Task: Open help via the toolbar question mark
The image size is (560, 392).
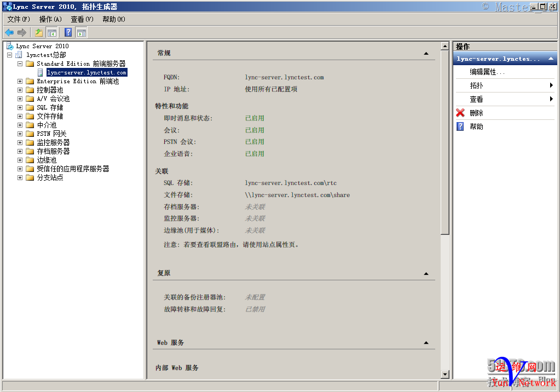Action: point(68,33)
